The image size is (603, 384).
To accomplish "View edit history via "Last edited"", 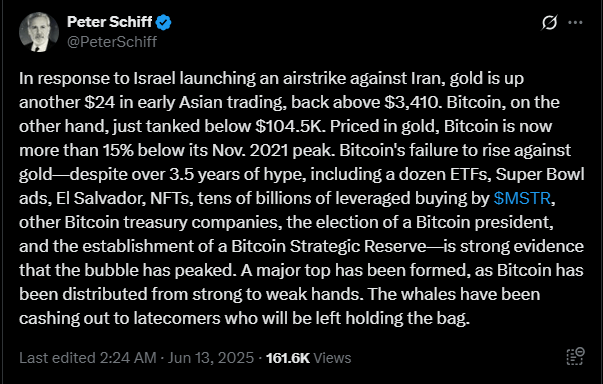I will [x=57, y=358].
